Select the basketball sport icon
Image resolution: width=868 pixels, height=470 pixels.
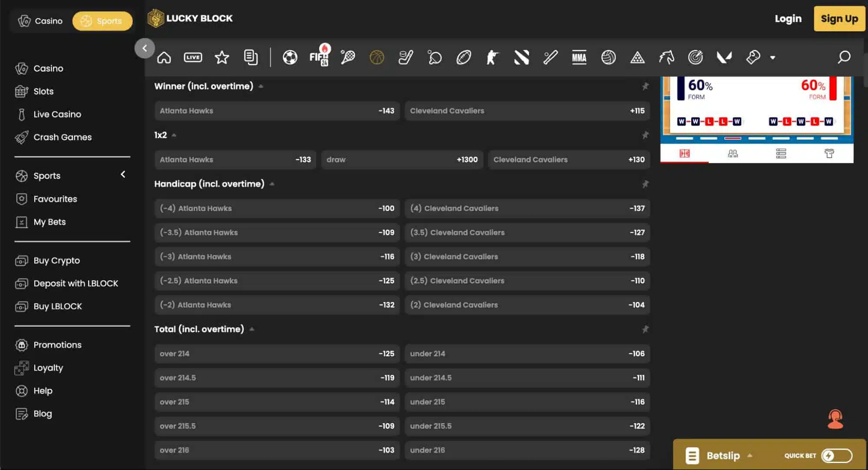[x=377, y=57]
